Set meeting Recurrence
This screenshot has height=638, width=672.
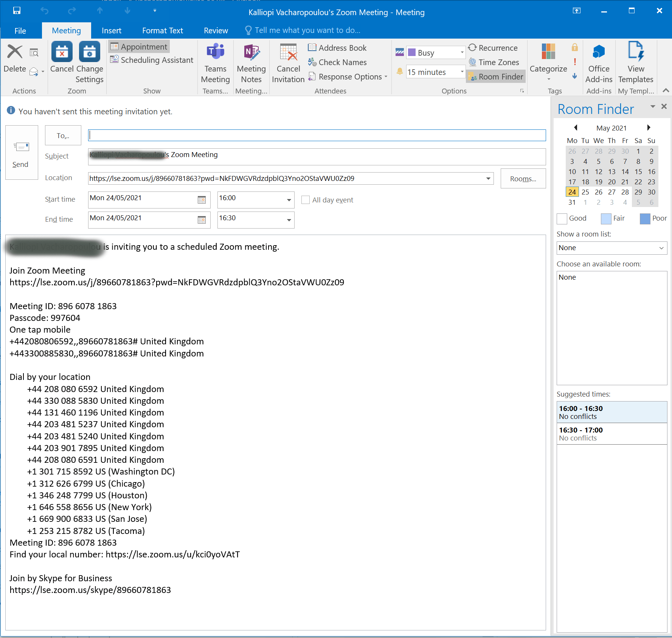tap(494, 48)
